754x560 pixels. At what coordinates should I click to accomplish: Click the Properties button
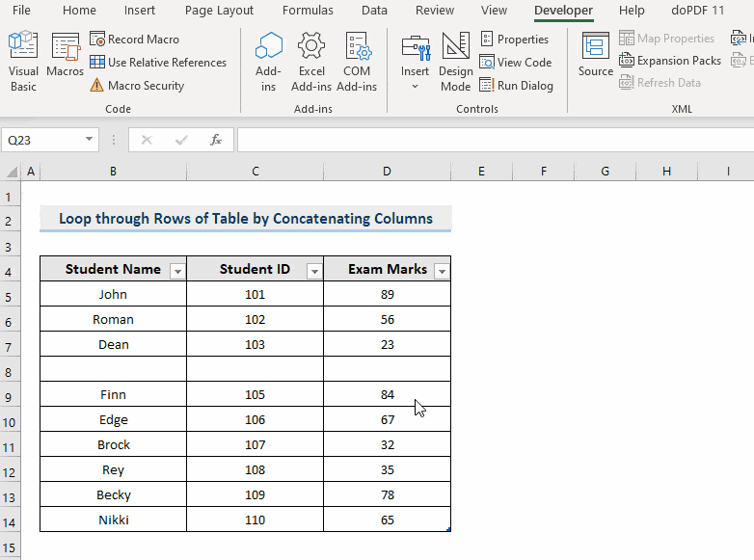[515, 39]
